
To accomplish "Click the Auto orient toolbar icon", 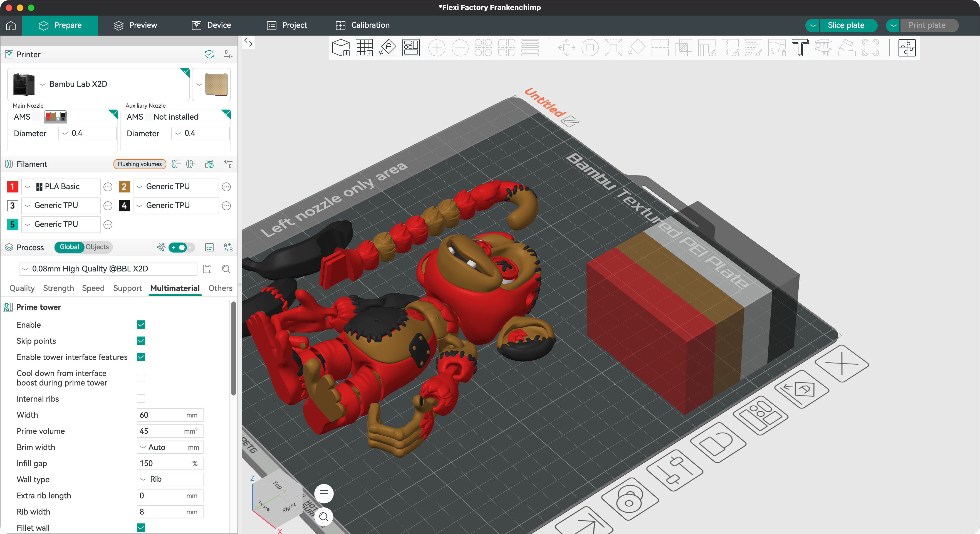I will pyautogui.click(x=388, y=48).
